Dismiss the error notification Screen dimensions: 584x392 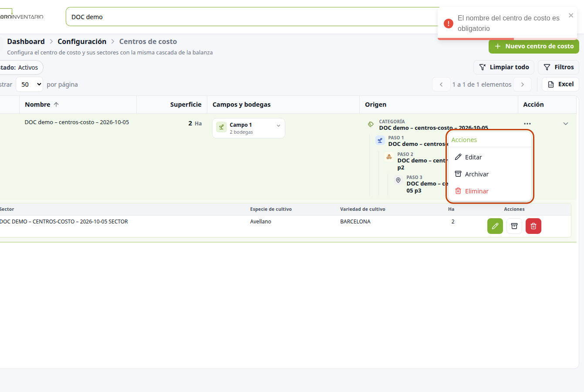571,16
